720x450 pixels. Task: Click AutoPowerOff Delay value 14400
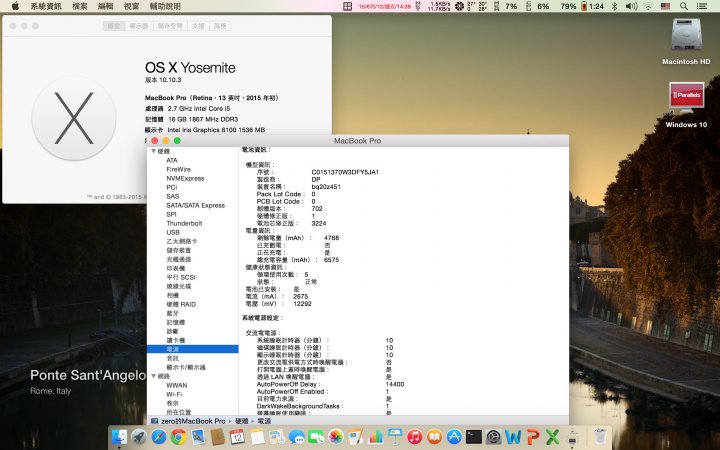coord(395,384)
